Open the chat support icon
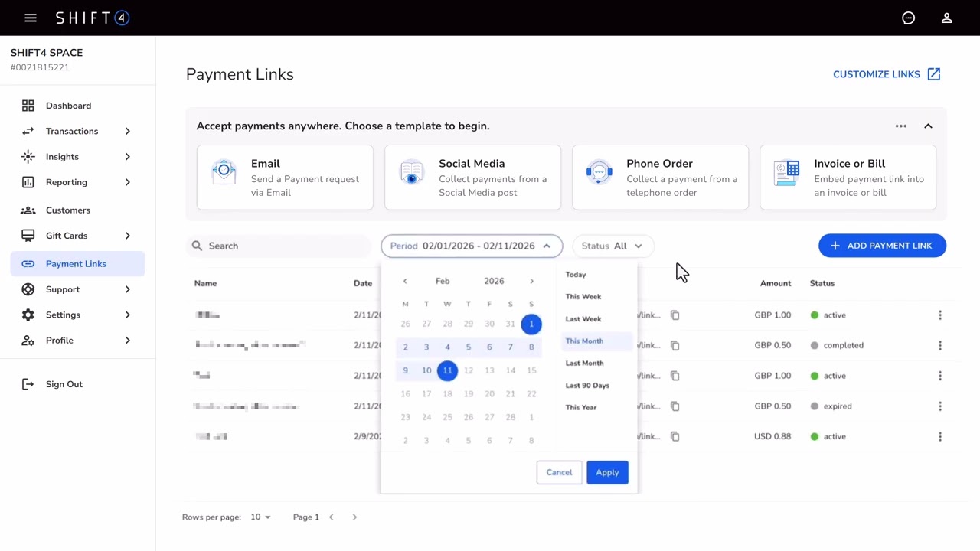 [x=909, y=18]
